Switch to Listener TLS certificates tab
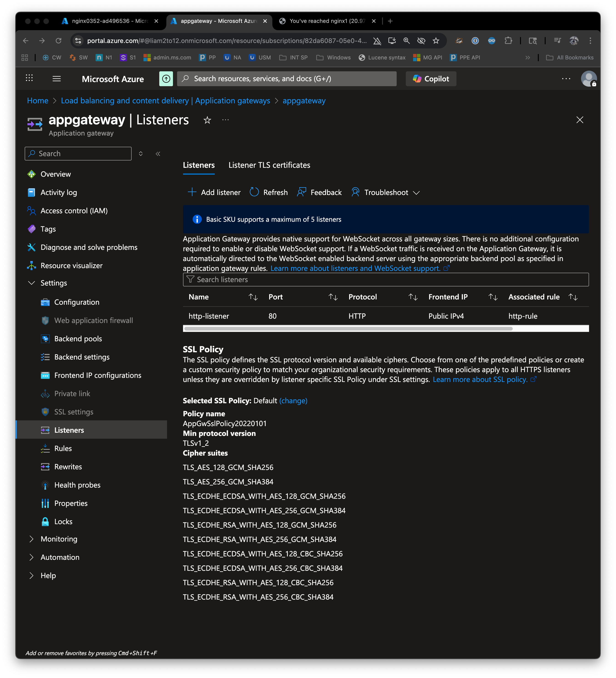The height and width of the screenshot is (678, 616). [269, 165]
